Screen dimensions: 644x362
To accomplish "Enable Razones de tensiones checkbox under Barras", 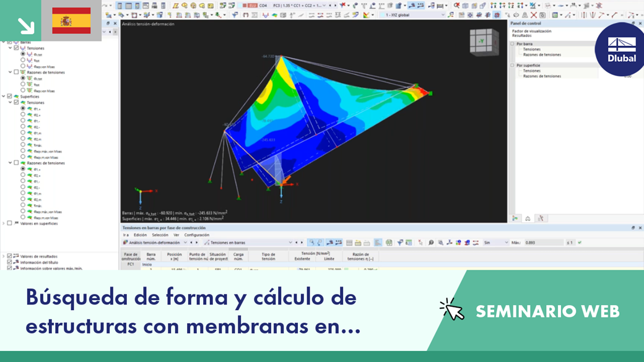I will (17, 72).
